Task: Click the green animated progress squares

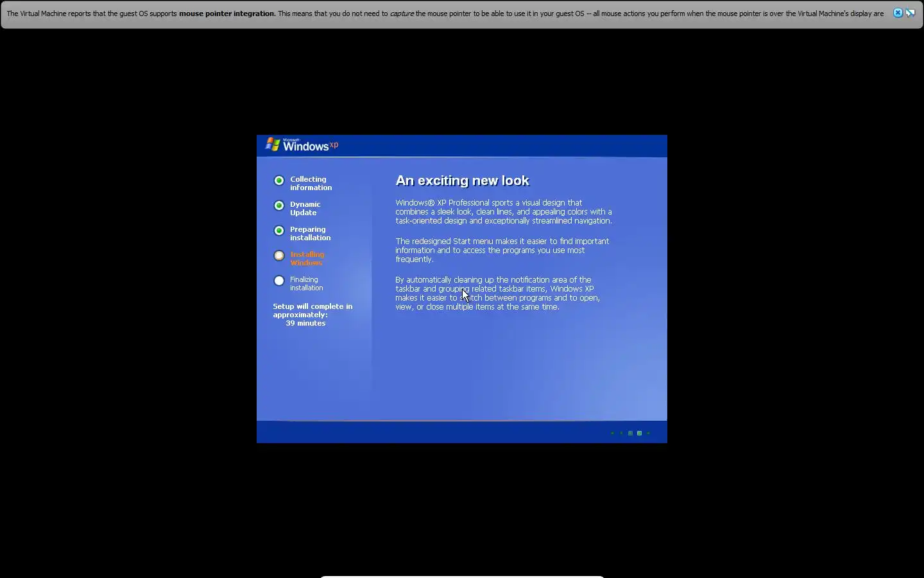Action: click(631, 433)
